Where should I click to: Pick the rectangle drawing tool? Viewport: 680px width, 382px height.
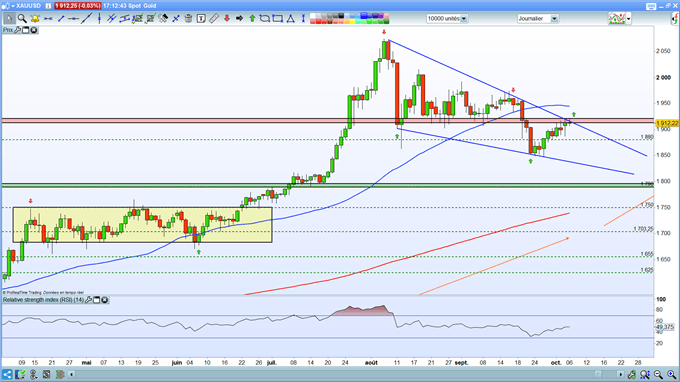[278, 18]
